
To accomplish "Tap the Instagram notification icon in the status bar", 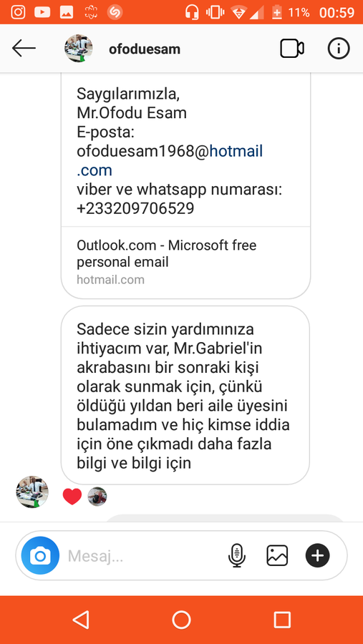I will click(x=18, y=12).
